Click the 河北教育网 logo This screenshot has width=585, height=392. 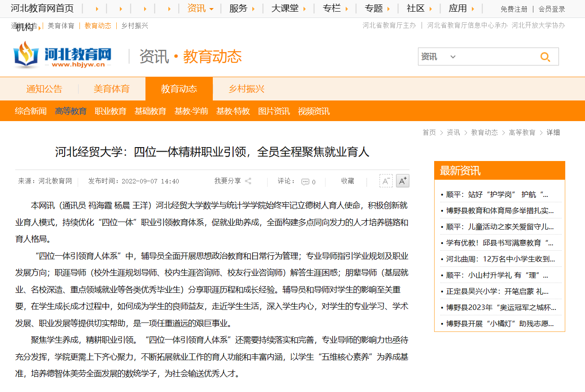tap(63, 55)
